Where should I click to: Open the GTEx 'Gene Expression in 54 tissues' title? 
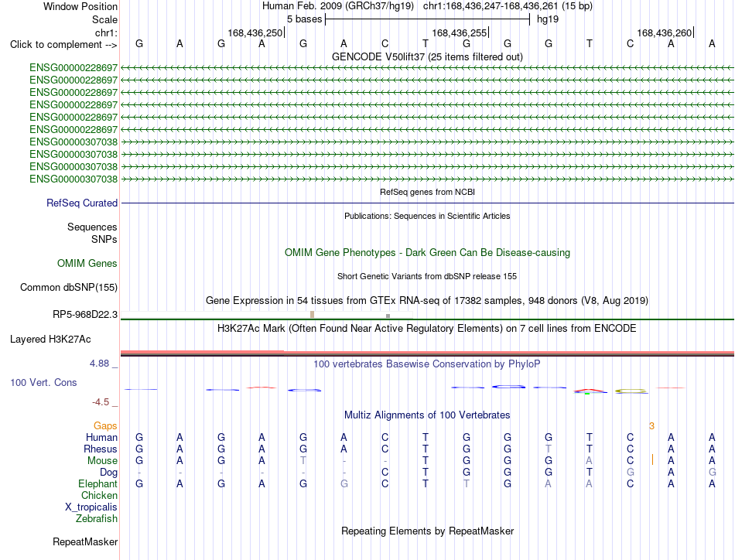[x=427, y=300]
